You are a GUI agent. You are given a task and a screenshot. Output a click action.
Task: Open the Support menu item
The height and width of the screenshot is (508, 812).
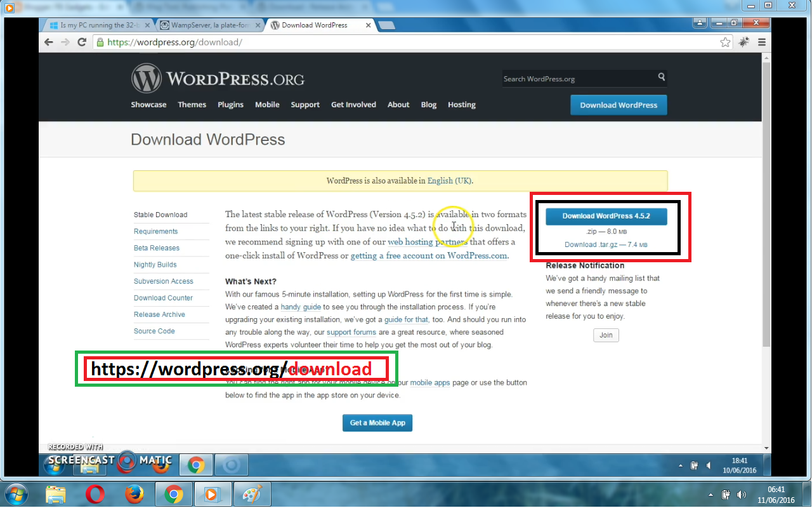pyautogui.click(x=305, y=105)
